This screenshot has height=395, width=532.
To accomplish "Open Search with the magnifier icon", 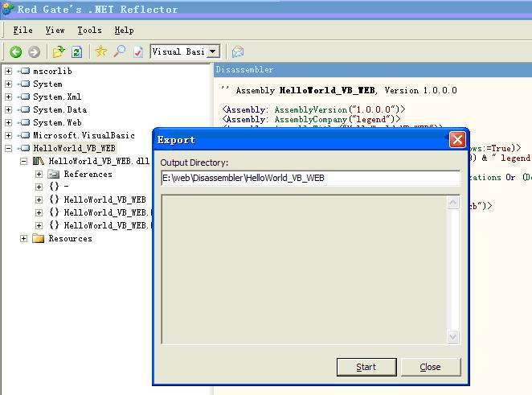I will 120,51.
